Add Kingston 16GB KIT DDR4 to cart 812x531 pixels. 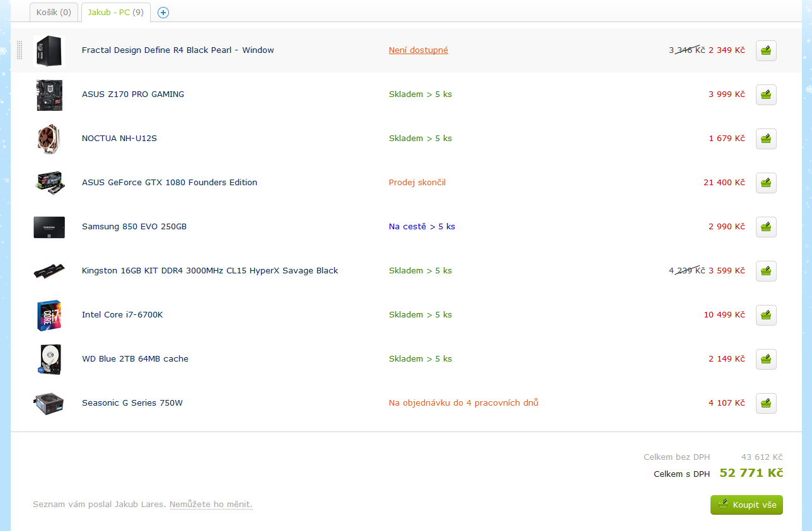pyautogui.click(x=766, y=271)
